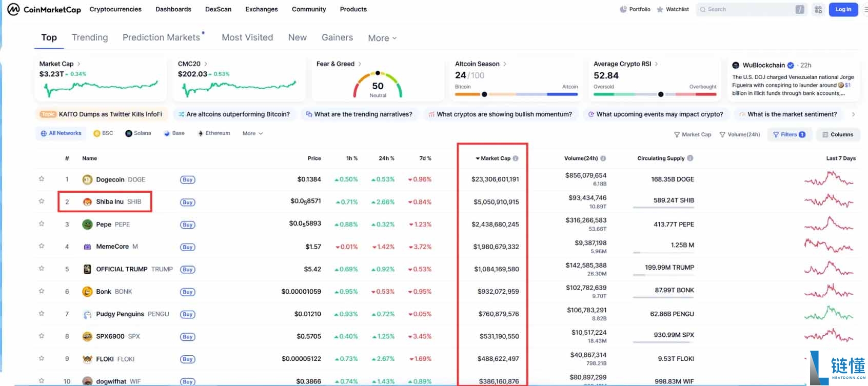Screen dimensions: 868x386
Task: Toggle watchlist star for Bonk
Action: [x=42, y=291]
